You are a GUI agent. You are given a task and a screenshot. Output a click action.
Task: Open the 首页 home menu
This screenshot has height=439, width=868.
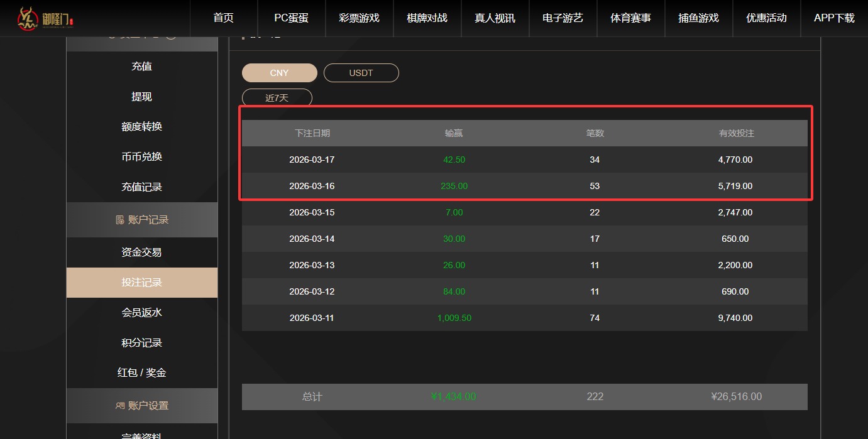click(x=223, y=18)
